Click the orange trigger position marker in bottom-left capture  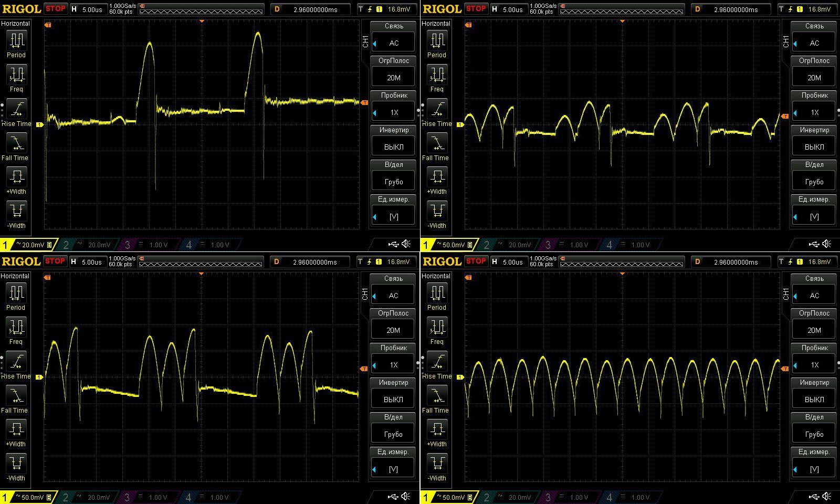tap(202, 274)
